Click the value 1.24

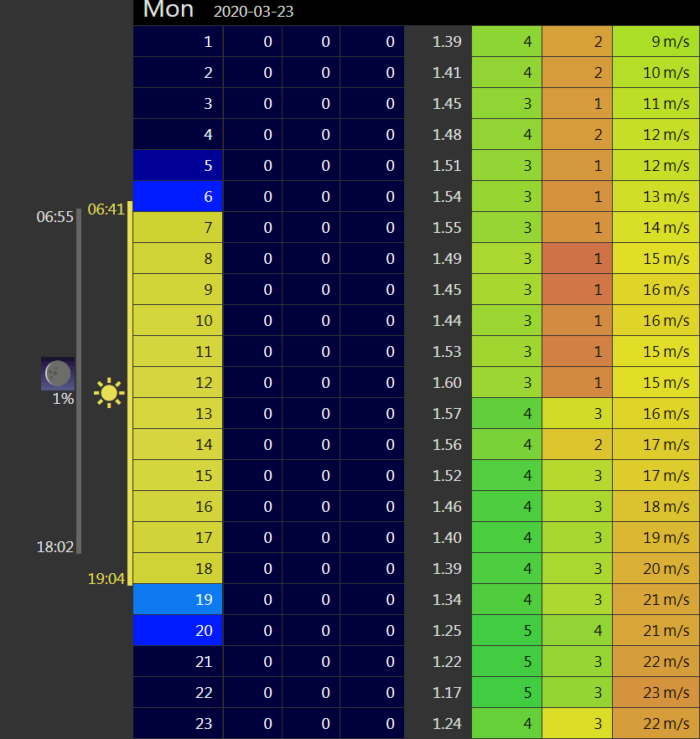[447, 723]
